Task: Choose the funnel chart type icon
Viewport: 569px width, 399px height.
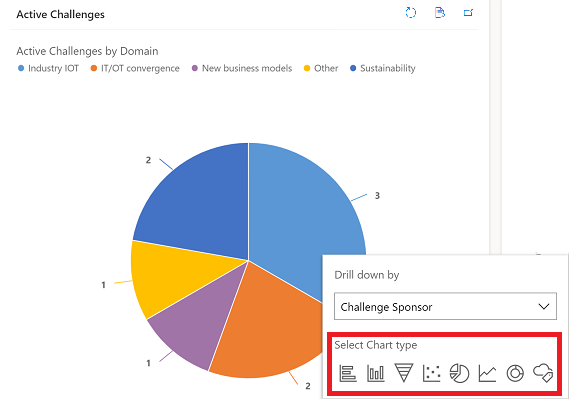Action: point(404,373)
